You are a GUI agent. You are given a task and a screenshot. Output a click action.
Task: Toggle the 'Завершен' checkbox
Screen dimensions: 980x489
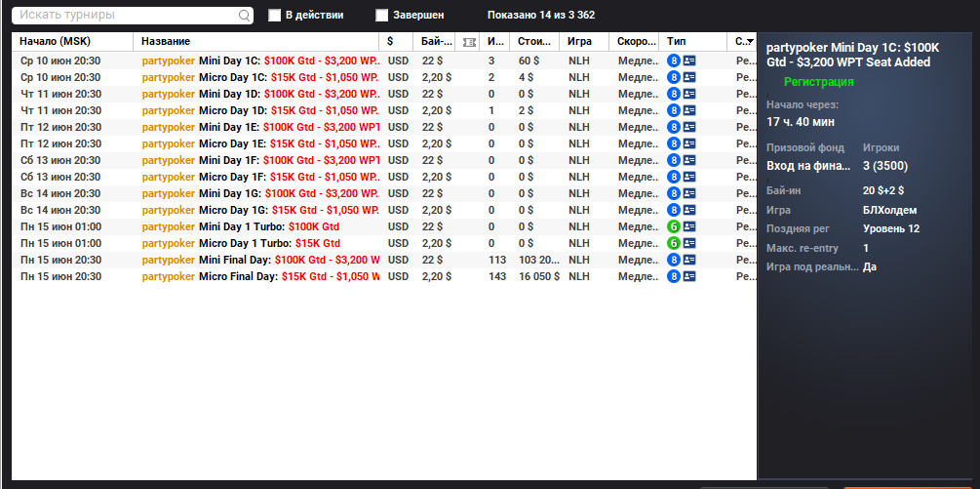click(382, 16)
